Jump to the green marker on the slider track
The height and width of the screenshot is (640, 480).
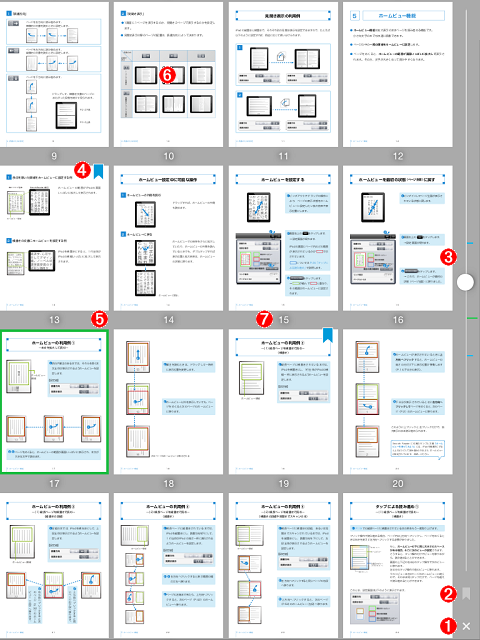tap(471, 318)
